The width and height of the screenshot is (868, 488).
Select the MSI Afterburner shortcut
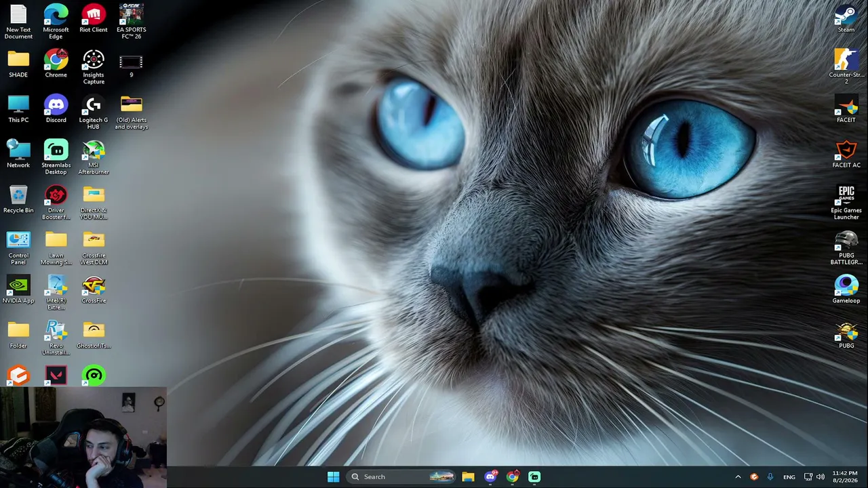[x=94, y=157]
